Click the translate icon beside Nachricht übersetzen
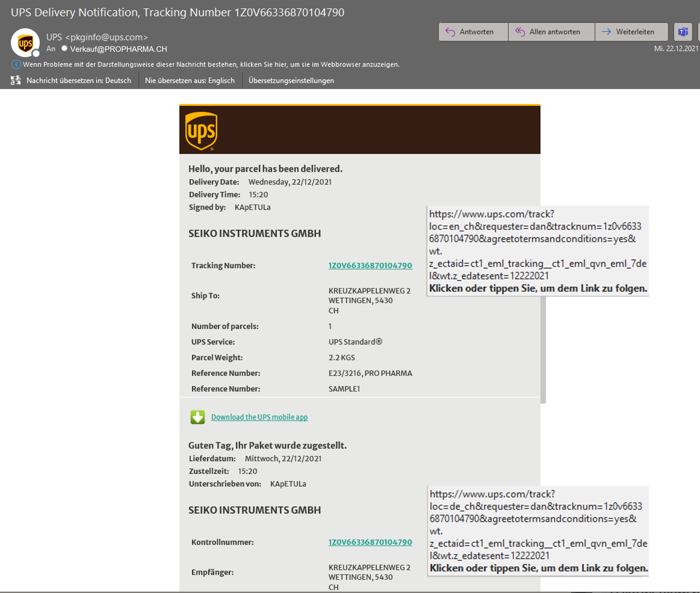This screenshot has width=700, height=593. pos(16,80)
